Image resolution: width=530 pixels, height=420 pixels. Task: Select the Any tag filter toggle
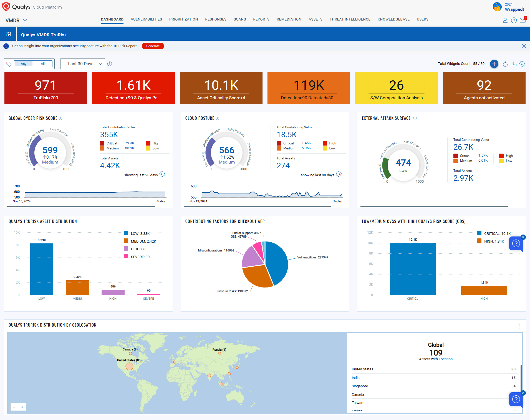(24, 64)
